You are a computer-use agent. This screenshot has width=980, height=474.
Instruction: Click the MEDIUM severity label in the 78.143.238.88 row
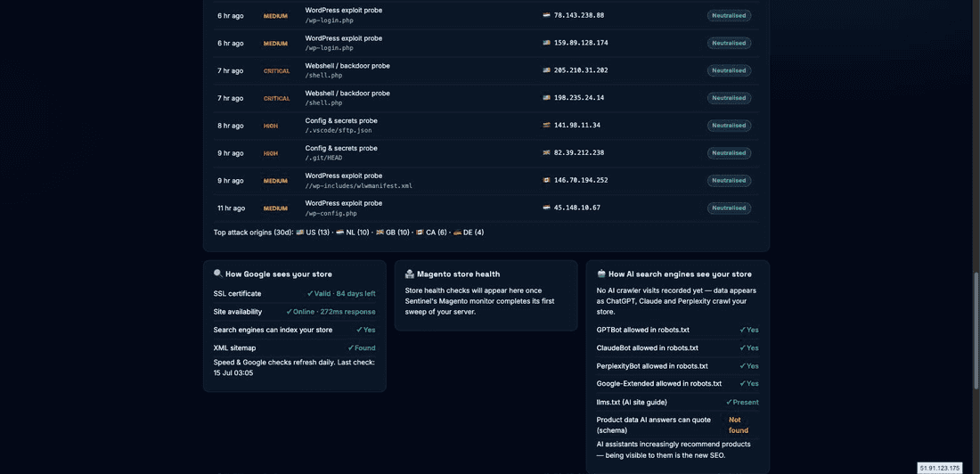275,16
